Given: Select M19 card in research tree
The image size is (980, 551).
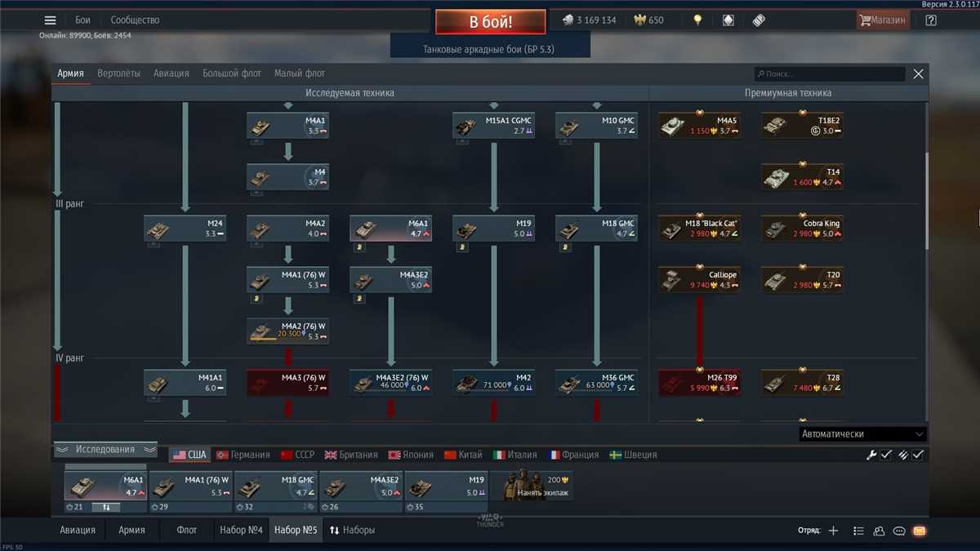Looking at the screenshot, I should (x=494, y=229).
